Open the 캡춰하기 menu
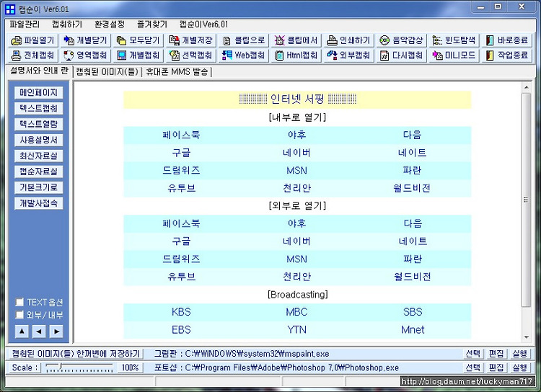This screenshot has height=392, width=541. (x=67, y=24)
